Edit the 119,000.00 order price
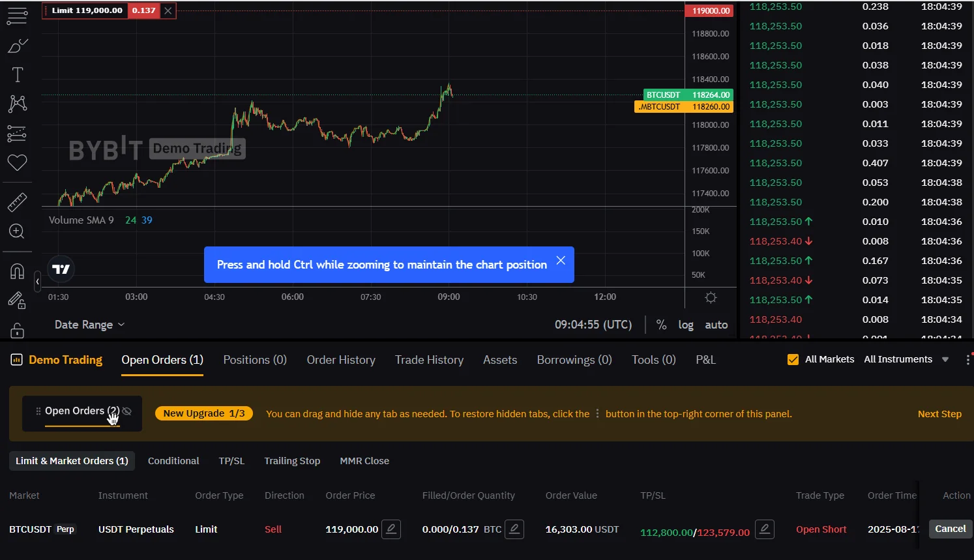 pyautogui.click(x=391, y=529)
